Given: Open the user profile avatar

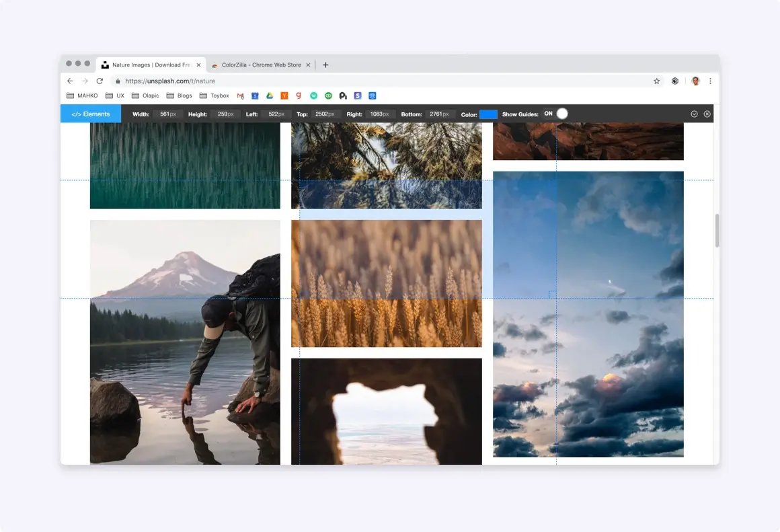Looking at the screenshot, I should click(x=695, y=81).
